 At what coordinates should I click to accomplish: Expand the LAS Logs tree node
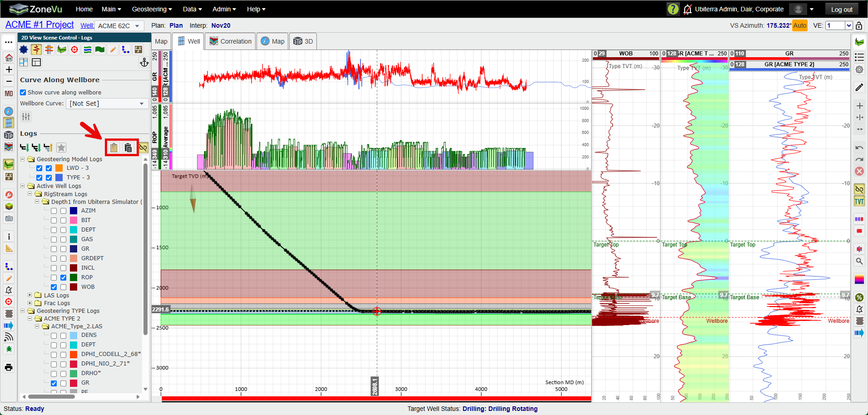[30, 295]
